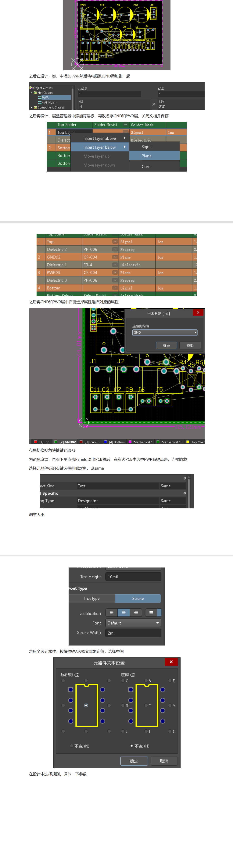The image size is (233, 868).
Task: Select the TrueType font type button
Action: click(x=92, y=598)
